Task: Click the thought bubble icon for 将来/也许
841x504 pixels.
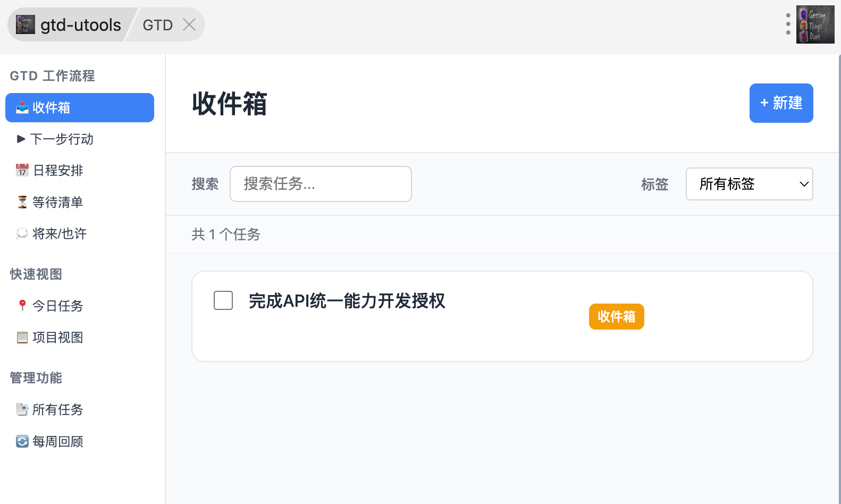Action: click(22, 233)
